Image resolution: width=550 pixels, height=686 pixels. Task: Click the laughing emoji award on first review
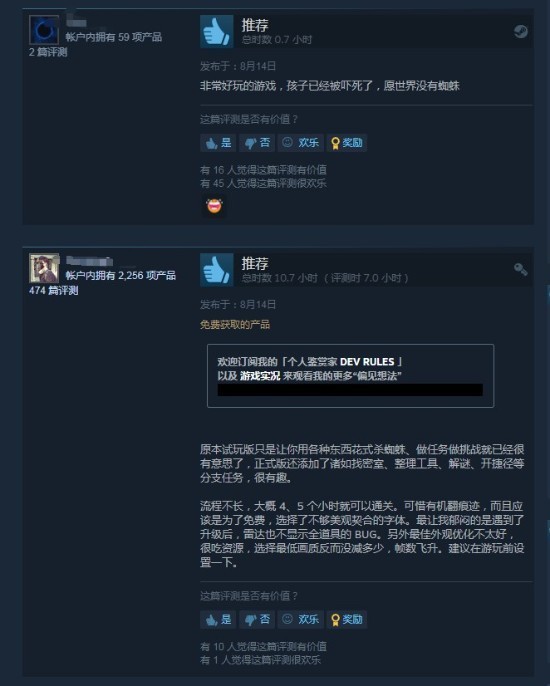pyautogui.click(x=214, y=205)
